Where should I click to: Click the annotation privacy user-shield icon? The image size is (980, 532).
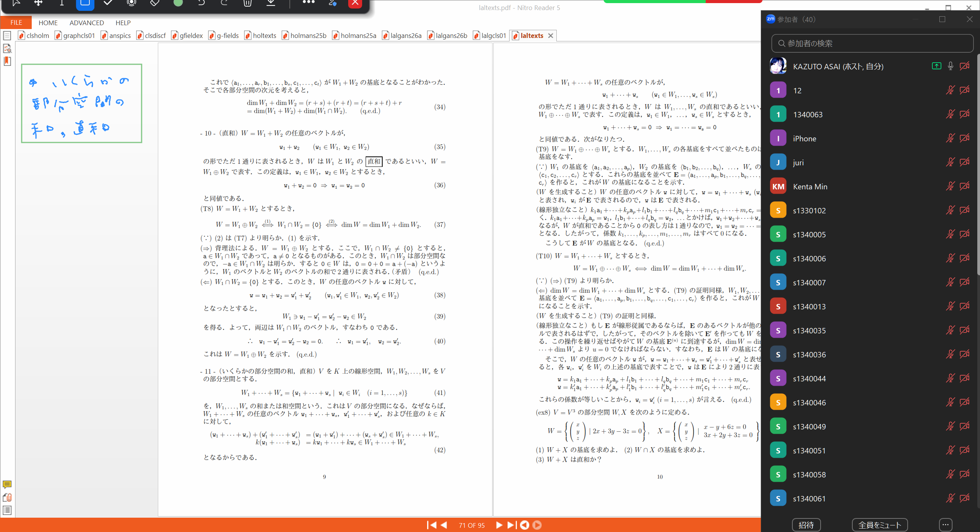(x=332, y=3)
